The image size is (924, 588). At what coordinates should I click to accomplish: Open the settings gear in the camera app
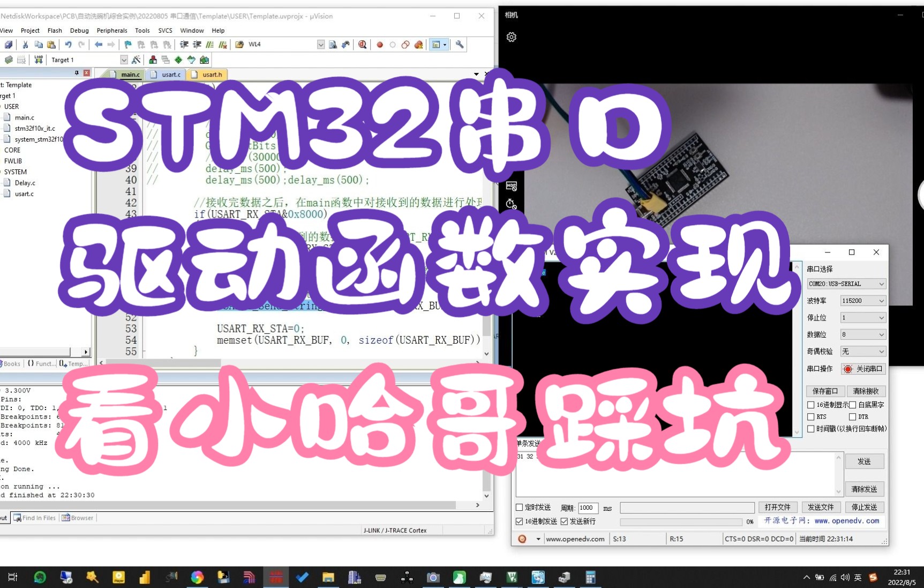511,36
